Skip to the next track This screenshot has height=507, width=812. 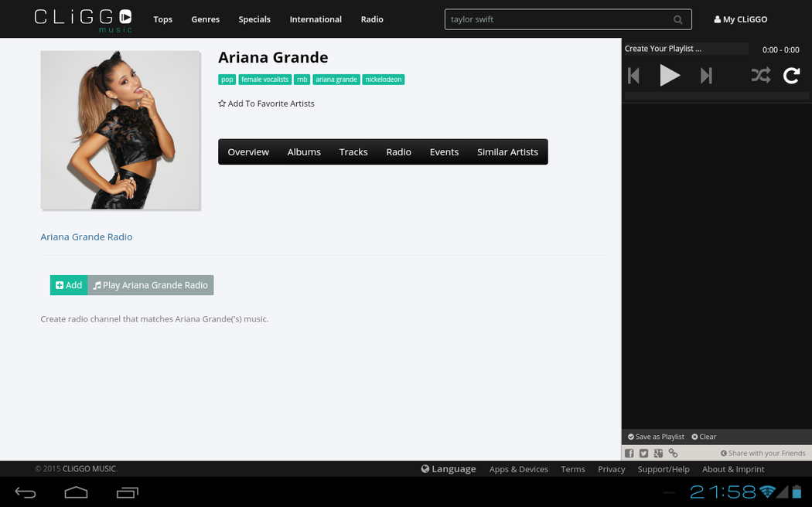706,76
